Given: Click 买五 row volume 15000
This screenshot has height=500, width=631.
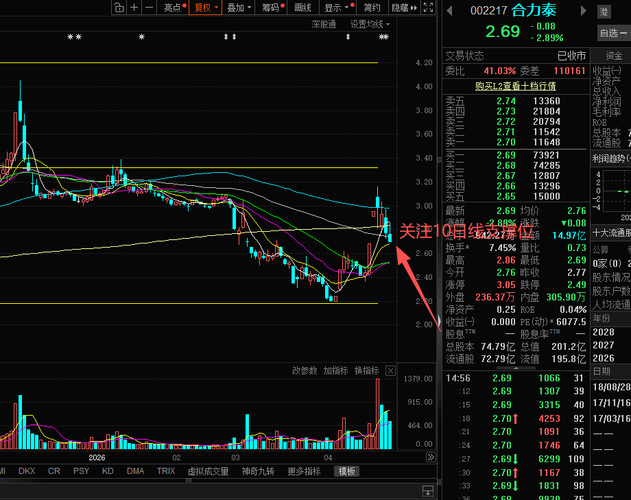Looking at the screenshot, I should click(546, 196).
